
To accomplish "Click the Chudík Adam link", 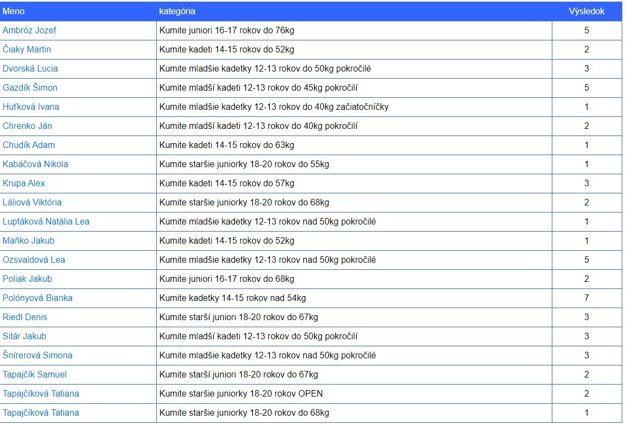I will point(29,145).
